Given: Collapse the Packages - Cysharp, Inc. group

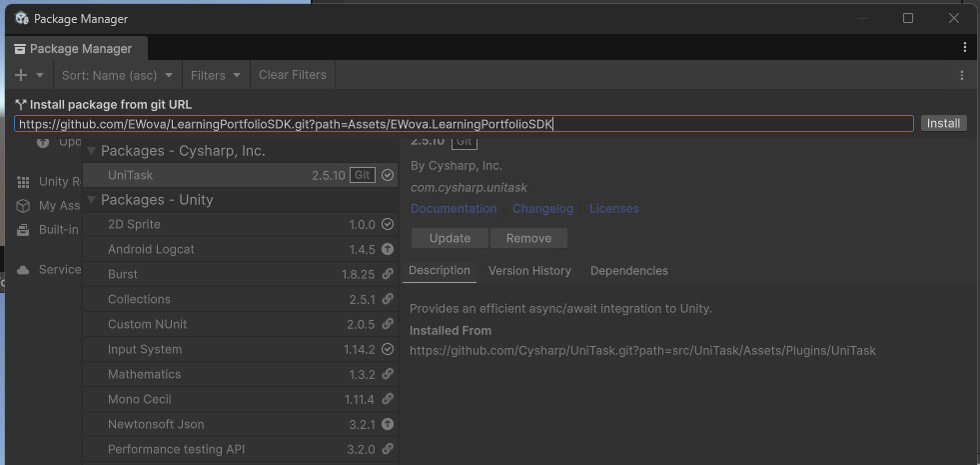Looking at the screenshot, I should (91, 151).
